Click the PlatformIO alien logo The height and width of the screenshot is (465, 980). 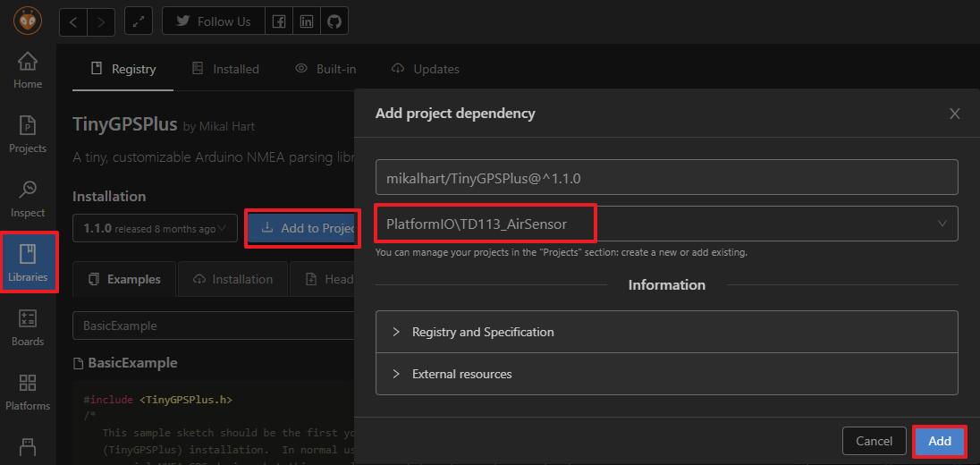pos(28,21)
